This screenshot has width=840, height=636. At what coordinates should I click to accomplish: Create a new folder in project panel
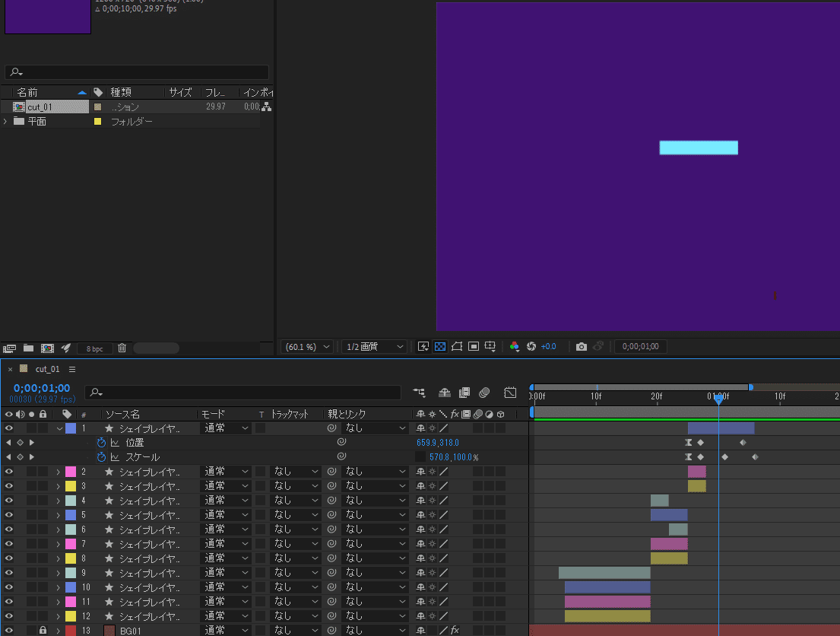pyautogui.click(x=28, y=348)
